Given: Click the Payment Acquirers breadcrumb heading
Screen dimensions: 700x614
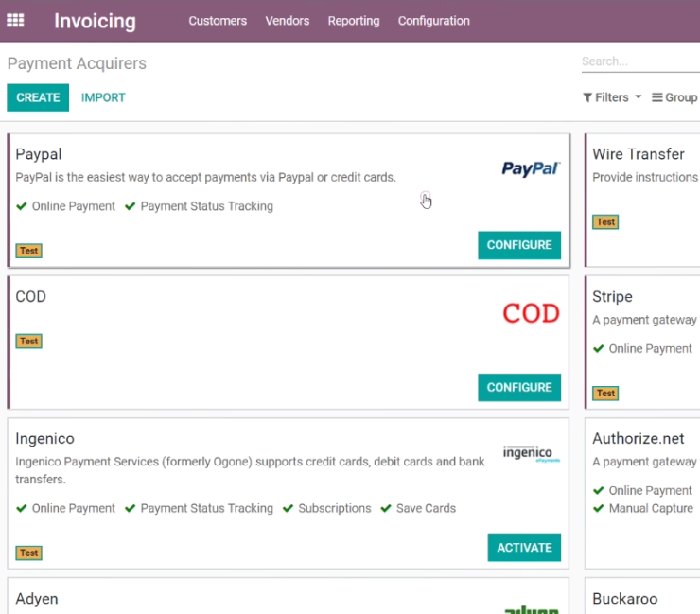Looking at the screenshot, I should pos(77,63).
